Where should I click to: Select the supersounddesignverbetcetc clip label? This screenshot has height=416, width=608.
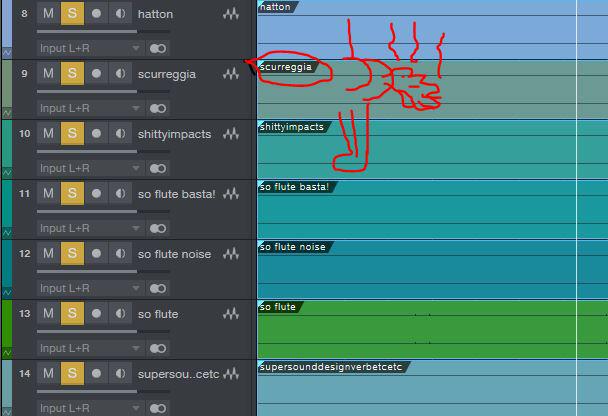(x=331, y=367)
